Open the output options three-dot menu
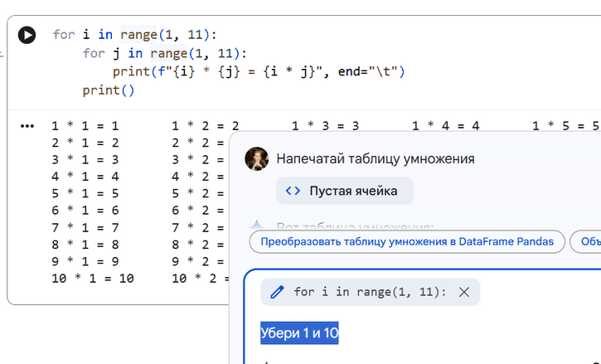This screenshot has height=364, width=601. click(27, 126)
